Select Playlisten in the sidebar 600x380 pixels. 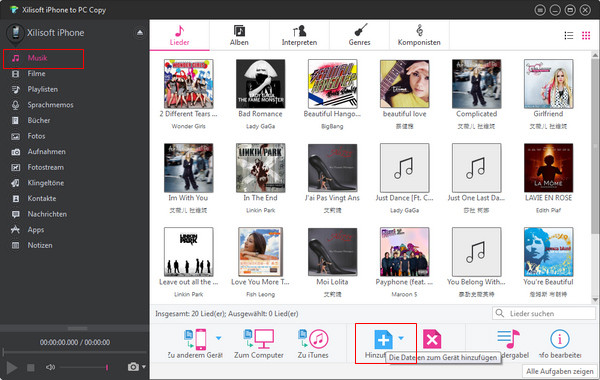click(42, 90)
